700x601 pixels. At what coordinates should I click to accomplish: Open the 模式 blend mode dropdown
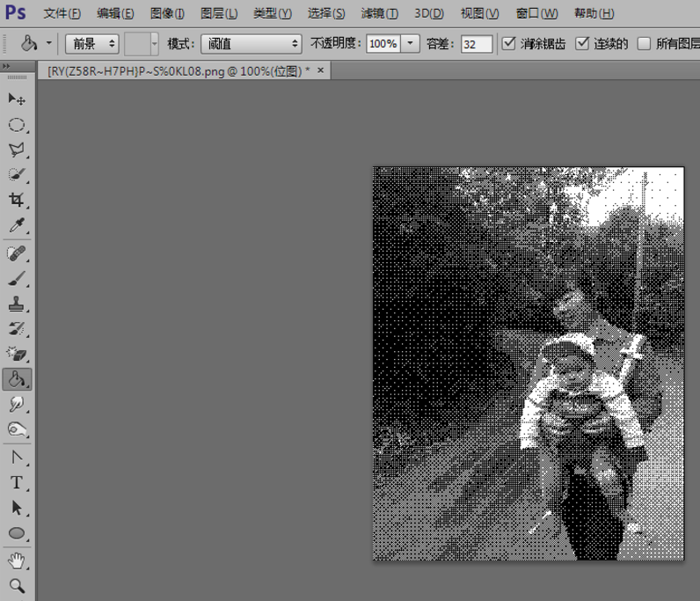click(x=252, y=44)
